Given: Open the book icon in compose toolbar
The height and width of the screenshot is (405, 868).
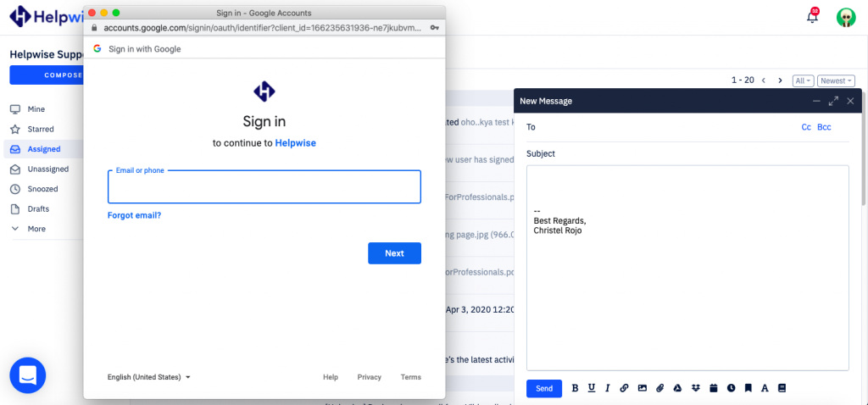Looking at the screenshot, I should (x=782, y=388).
